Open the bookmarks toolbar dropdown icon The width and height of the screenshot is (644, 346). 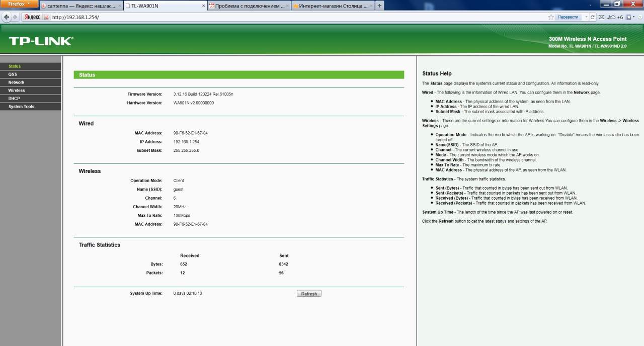coord(630,17)
